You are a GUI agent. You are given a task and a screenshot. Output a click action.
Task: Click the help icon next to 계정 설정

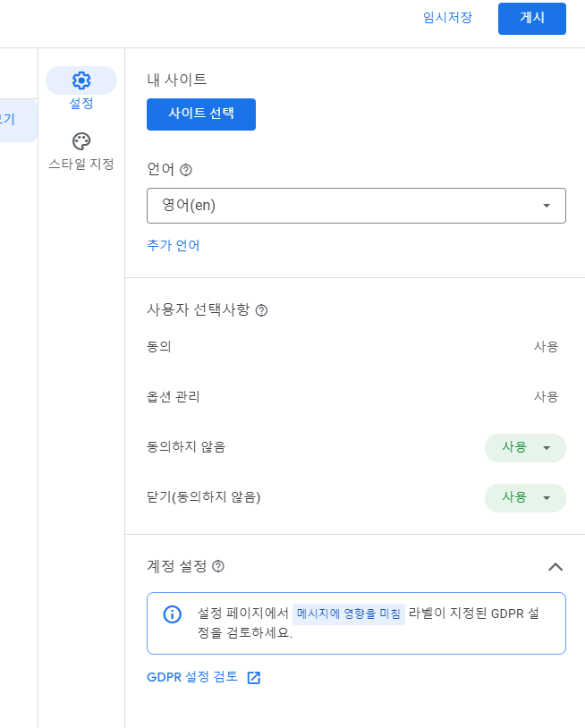[216, 566]
